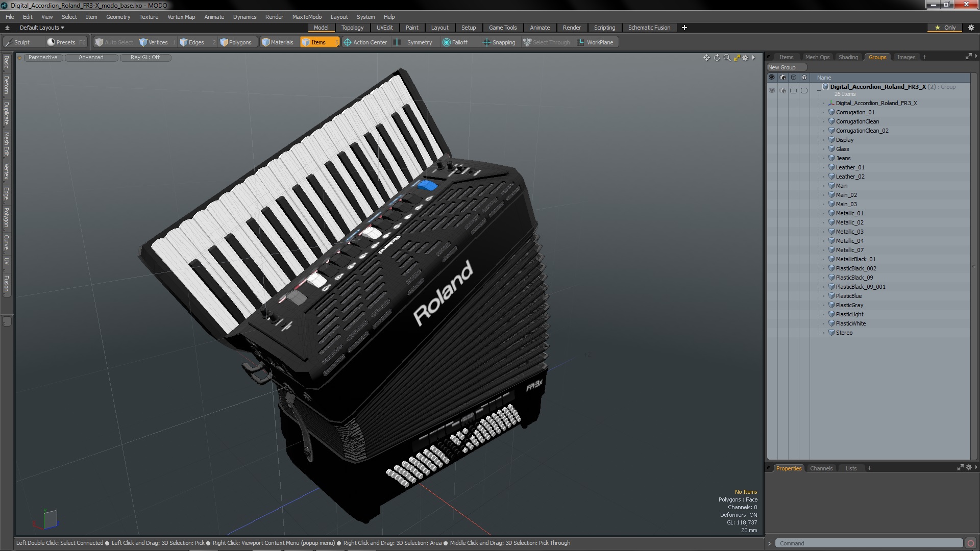Toggle render camera for Digital_Accordion group
The height and width of the screenshot is (551, 980).
pos(782,90)
